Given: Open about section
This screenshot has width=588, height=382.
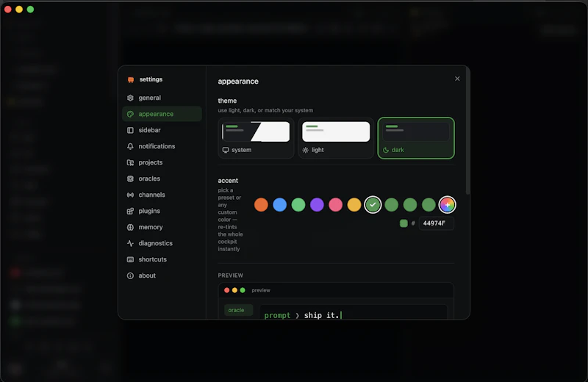Looking at the screenshot, I should click(162, 275).
